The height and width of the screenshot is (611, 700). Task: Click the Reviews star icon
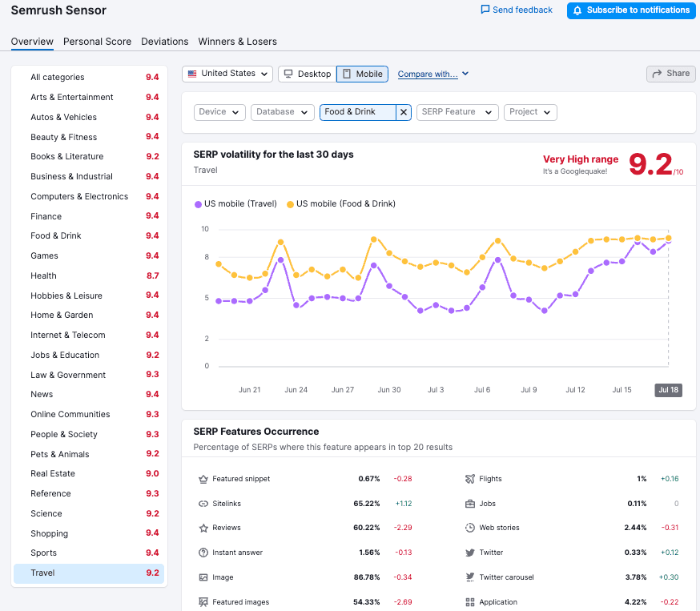(x=203, y=528)
